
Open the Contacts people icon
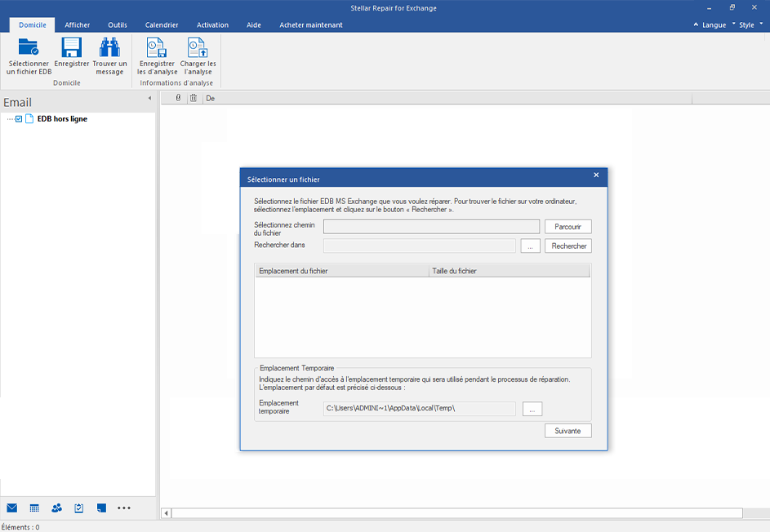pyautogui.click(x=56, y=508)
